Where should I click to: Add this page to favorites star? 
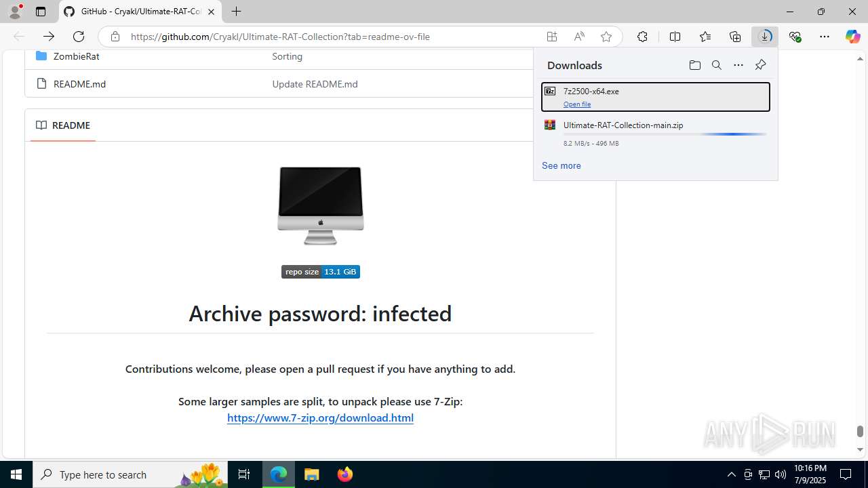coord(606,37)
